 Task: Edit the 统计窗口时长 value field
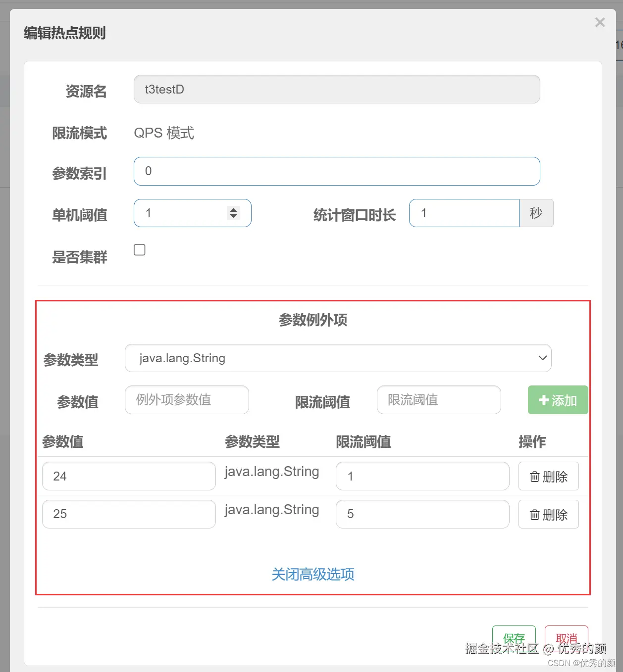point(464,213)
